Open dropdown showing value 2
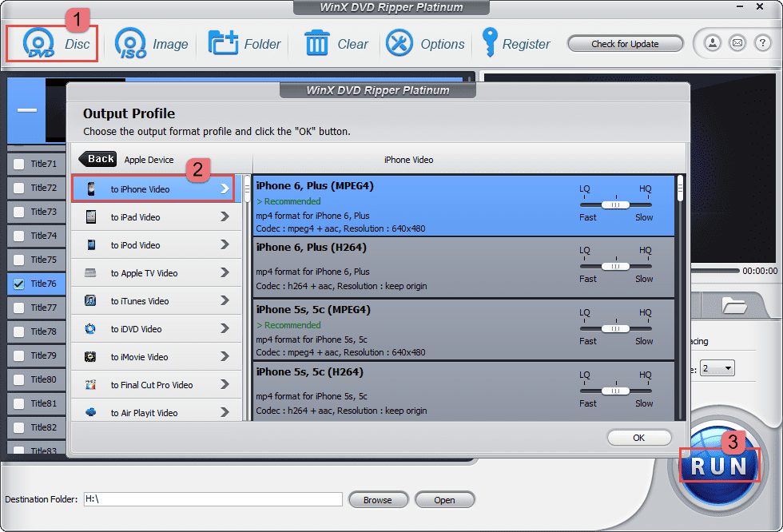The image size is (783, 532). (x=717, y=368)
